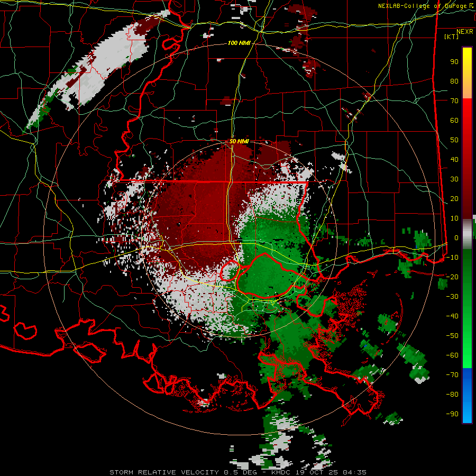Click the -90 value on the velocity scale
476x476 pixels.
(x=452, y=414)
